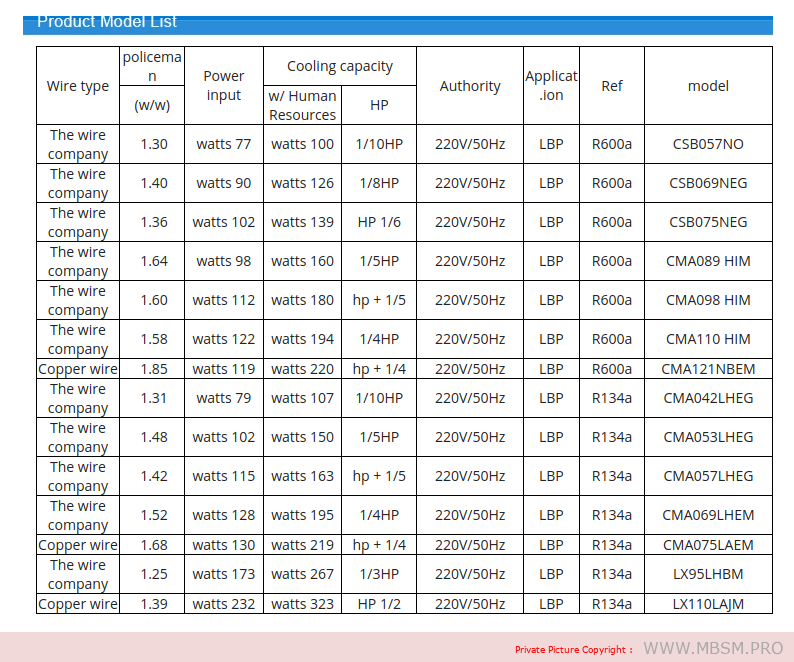Click the Power input column header

click(223, 86)
